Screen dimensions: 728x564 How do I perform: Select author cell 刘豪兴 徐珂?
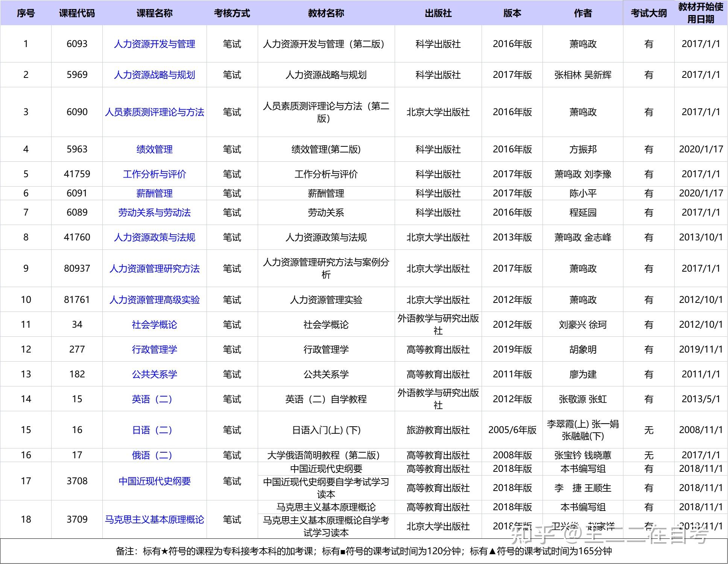click(x=583, y=325)
